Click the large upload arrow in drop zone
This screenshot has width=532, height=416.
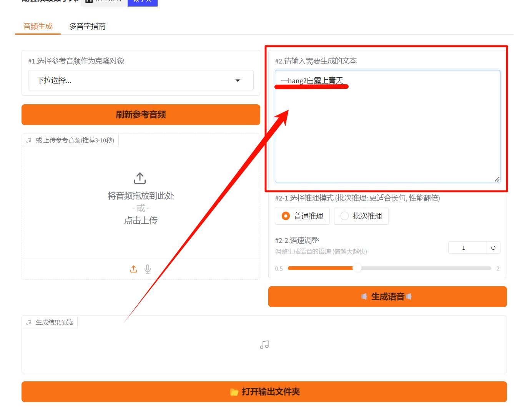(140, 178)
